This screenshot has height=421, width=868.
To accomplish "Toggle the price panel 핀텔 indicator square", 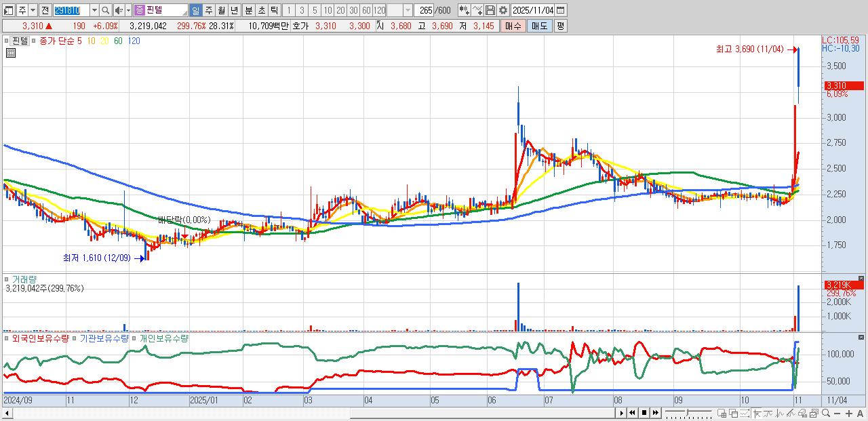I will point(7,41).
